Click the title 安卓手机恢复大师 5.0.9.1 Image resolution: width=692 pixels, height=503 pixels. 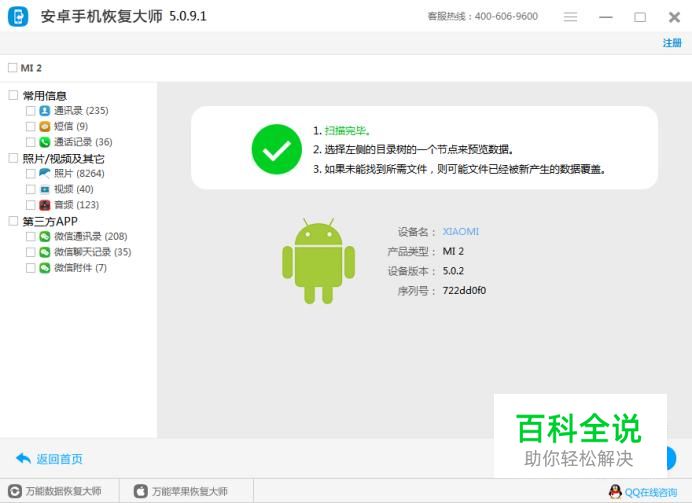coord(124,16)
